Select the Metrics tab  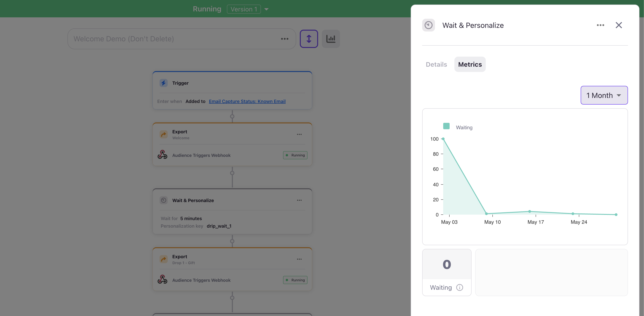(470, 64)
